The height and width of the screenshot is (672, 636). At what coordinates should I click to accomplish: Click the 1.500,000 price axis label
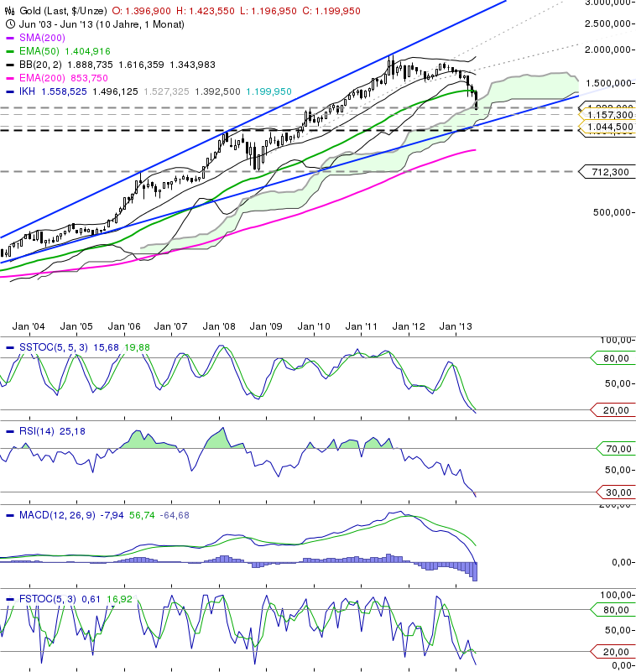(608, 83)
